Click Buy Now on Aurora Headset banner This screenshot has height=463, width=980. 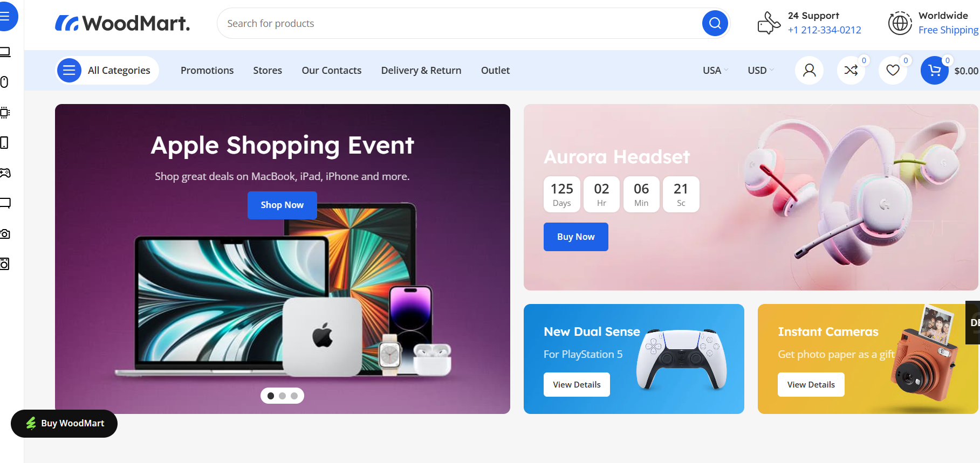(x=575, y=237)
